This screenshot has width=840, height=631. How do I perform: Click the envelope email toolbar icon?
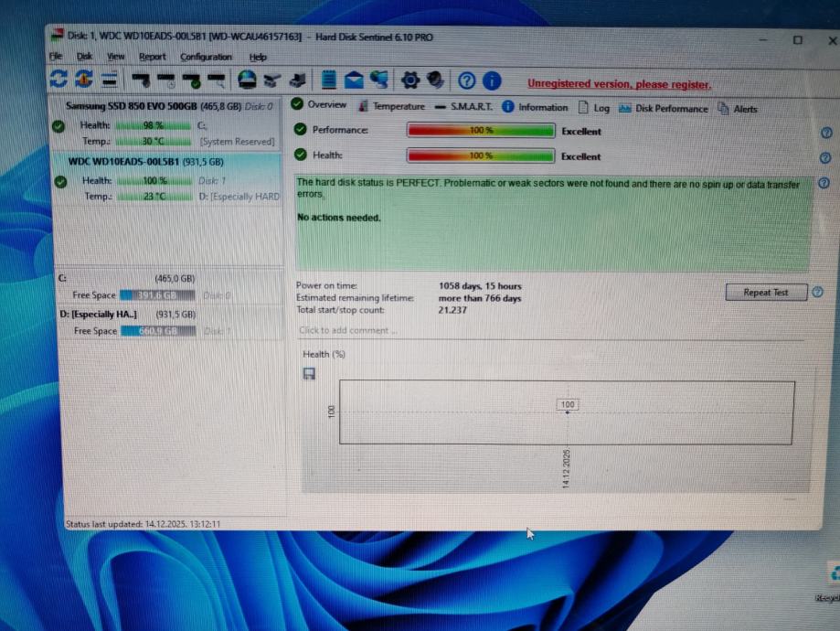click(354, 80)
